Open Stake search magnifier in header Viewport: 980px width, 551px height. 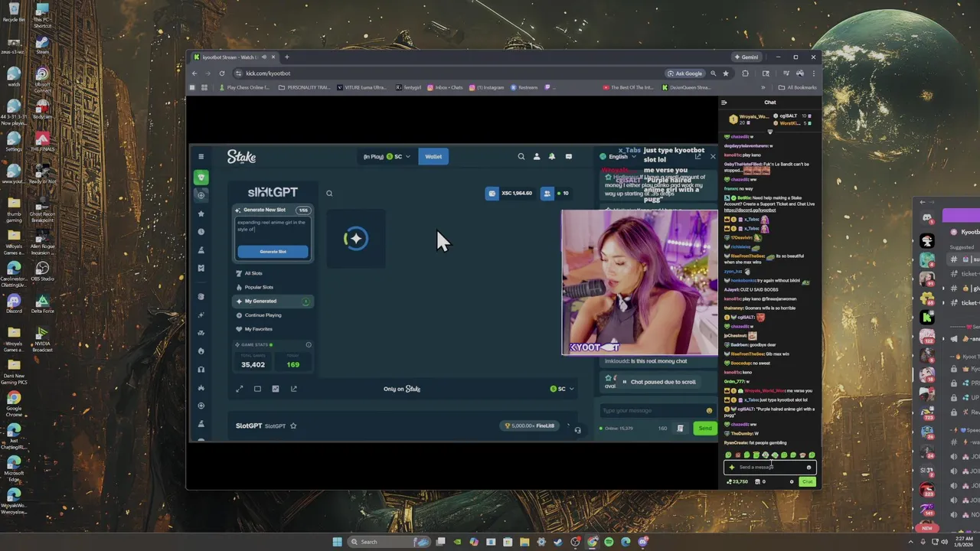pos(521,156)
